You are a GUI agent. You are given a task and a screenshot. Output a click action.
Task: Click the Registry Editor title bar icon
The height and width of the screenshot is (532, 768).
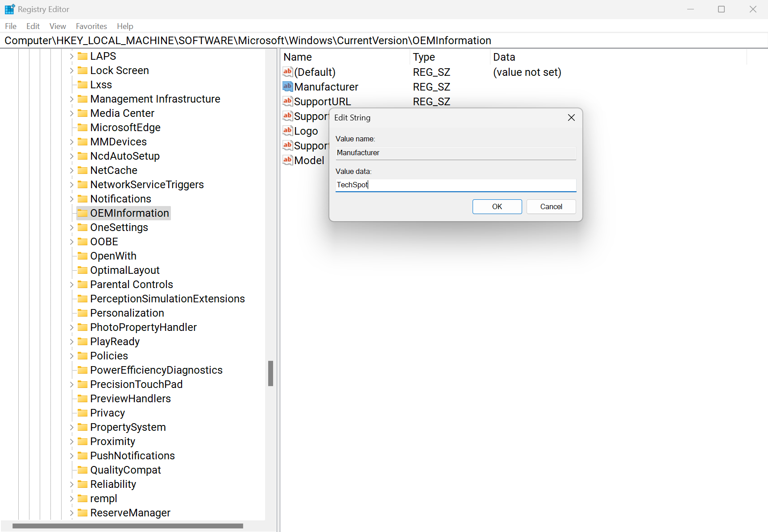pos(9,9)
